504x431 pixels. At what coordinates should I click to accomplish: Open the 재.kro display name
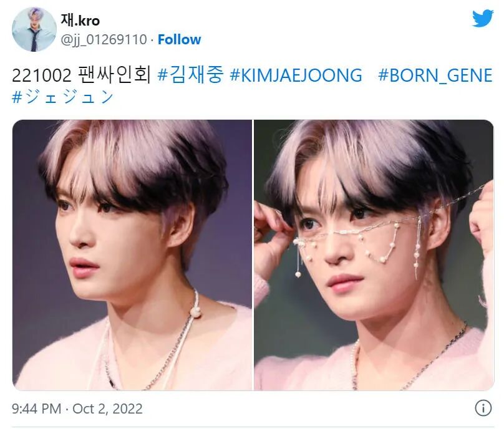coord(80,21)
